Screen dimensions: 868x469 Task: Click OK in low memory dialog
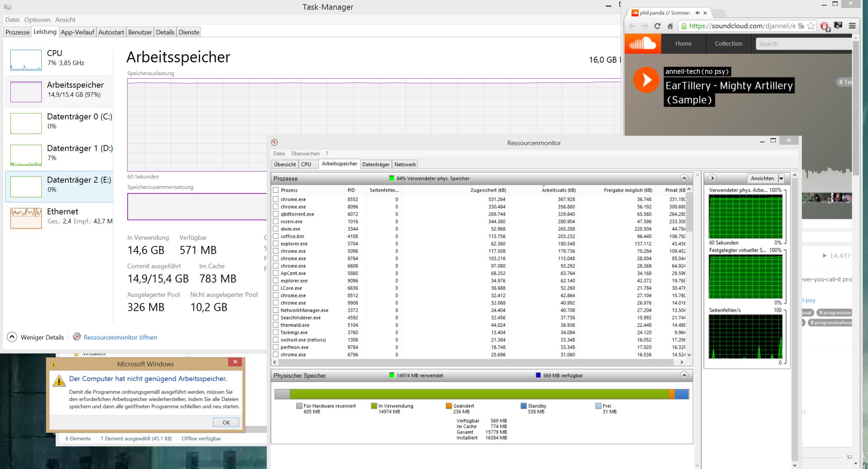(226, 422)
